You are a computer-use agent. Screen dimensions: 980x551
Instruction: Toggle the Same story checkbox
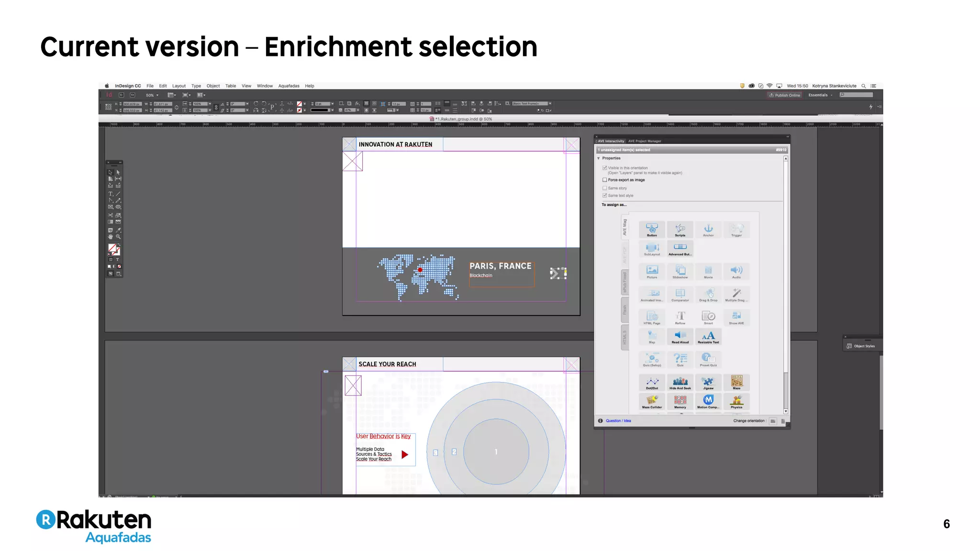coord(604,188)
